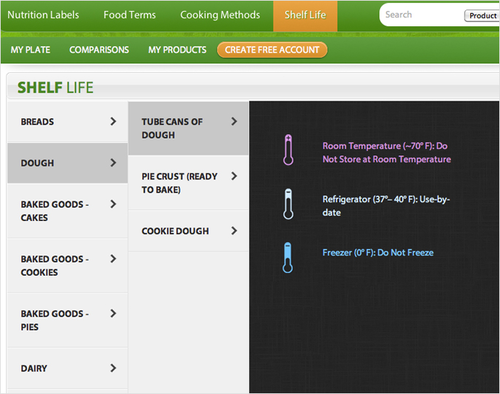Viewport: 500px width, 394px height.
Task: Open the Food Terms tab
Action: (130, 15)
